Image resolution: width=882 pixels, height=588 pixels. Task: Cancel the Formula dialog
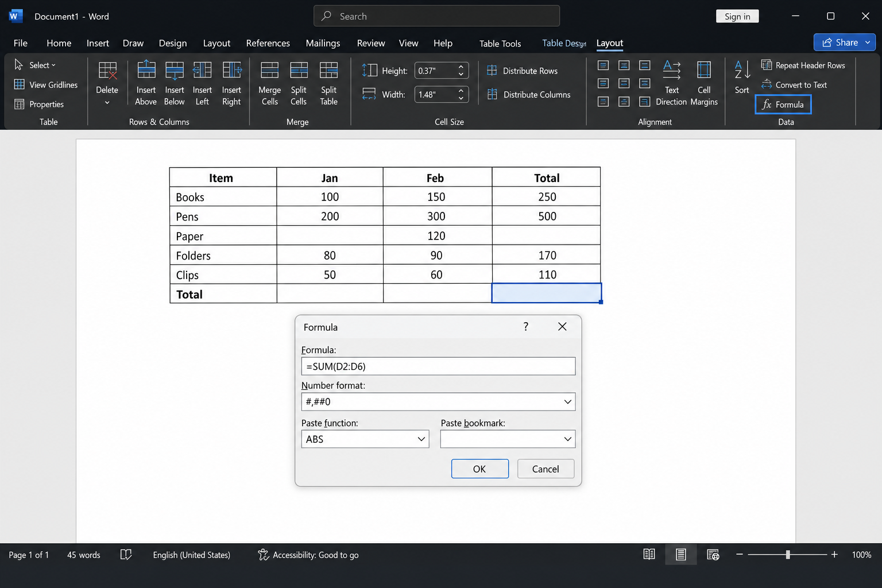pyautogui.click(x=546, y=469)
